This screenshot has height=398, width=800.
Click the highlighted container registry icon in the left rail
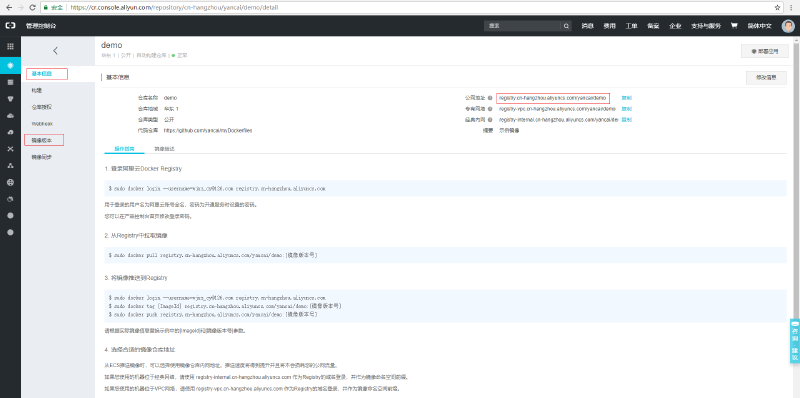click(10, 64)
